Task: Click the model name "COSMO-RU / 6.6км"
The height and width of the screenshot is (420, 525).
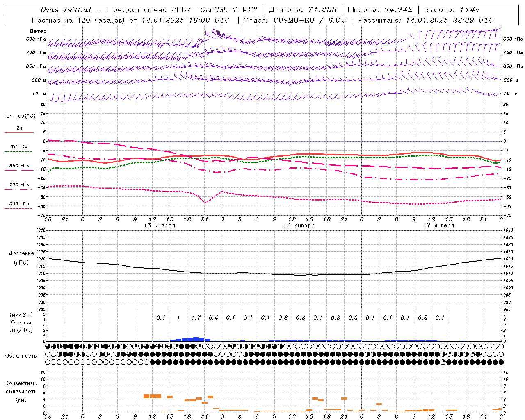Action: [311, 20]
